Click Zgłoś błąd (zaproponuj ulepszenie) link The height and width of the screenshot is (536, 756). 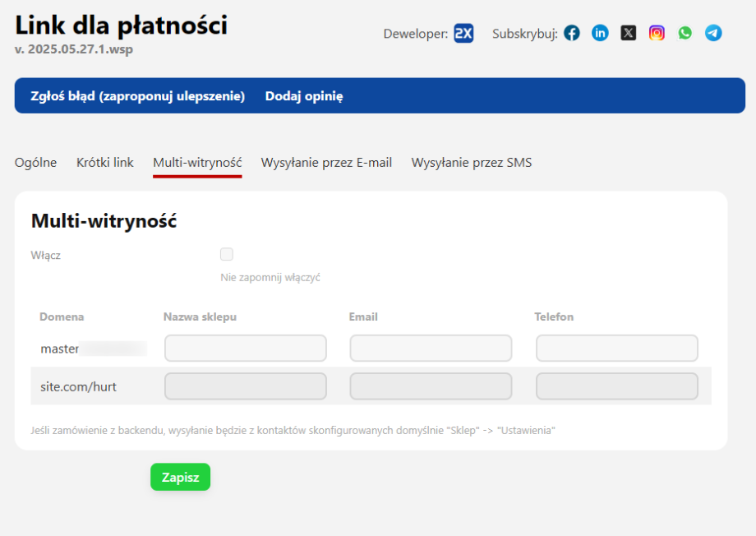pos(138,96)
